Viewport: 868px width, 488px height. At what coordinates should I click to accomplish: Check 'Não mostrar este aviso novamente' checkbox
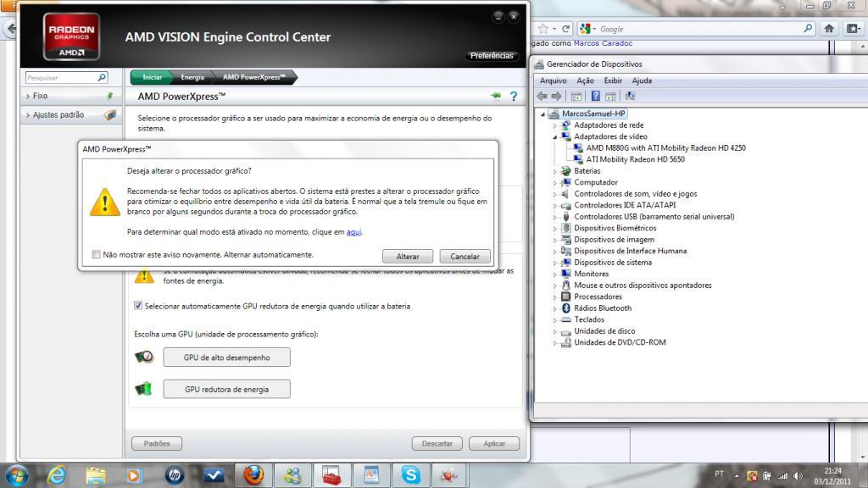[x=97, y=254]
